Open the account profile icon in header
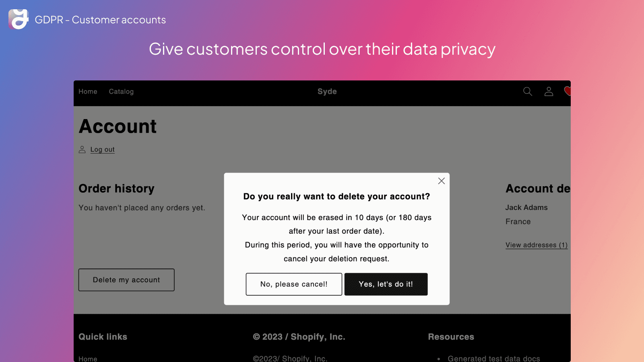644x362 pixels. pos(549,92)
